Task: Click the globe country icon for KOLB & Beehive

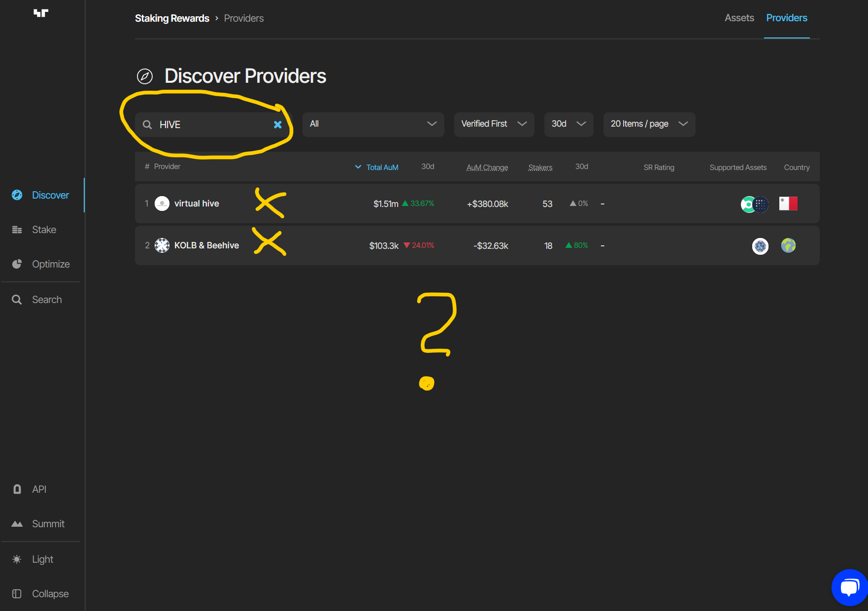Action: click(788, 245)
